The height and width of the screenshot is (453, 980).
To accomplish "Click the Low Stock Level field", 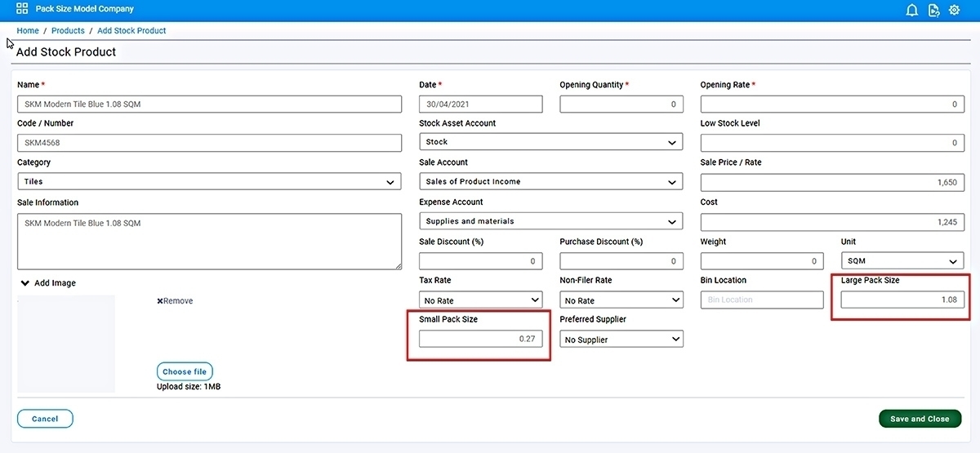I will [831, 143].
